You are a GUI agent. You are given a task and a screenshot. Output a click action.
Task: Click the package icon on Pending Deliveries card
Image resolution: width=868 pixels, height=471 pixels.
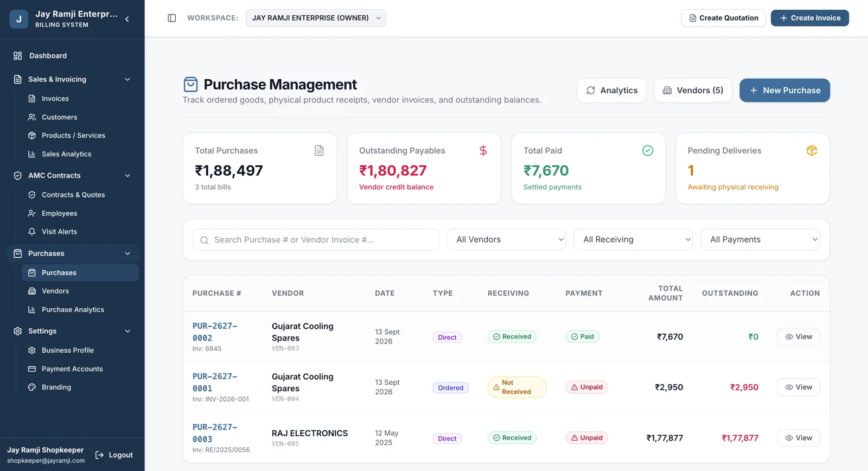(x=812, y=150)
